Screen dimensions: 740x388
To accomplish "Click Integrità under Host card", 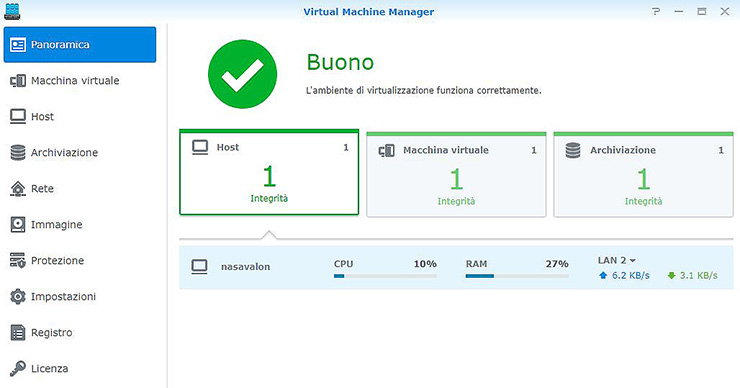I will (x=269, y=198).
